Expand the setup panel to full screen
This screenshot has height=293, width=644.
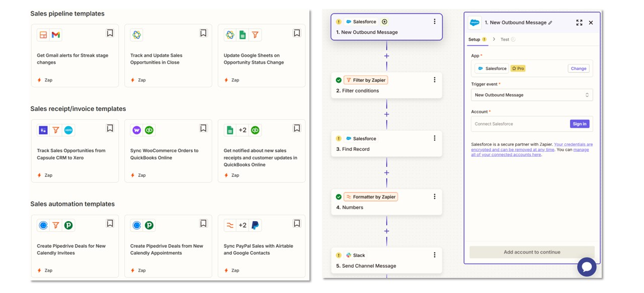579,23
